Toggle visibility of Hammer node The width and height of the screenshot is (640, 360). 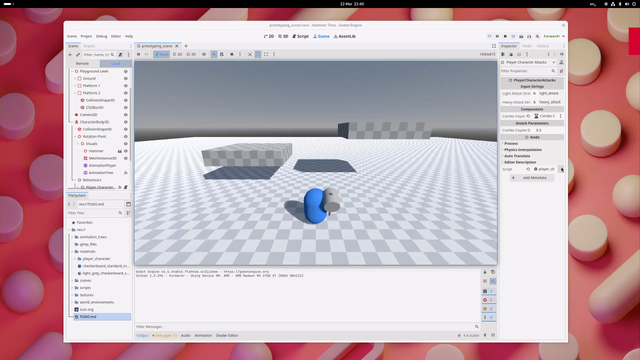click(x=126, y=151)
